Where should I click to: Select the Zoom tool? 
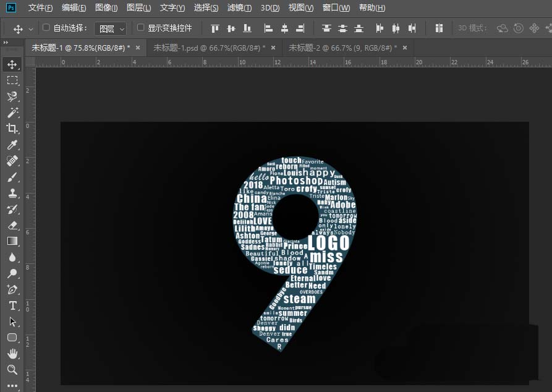click(12, 370)
